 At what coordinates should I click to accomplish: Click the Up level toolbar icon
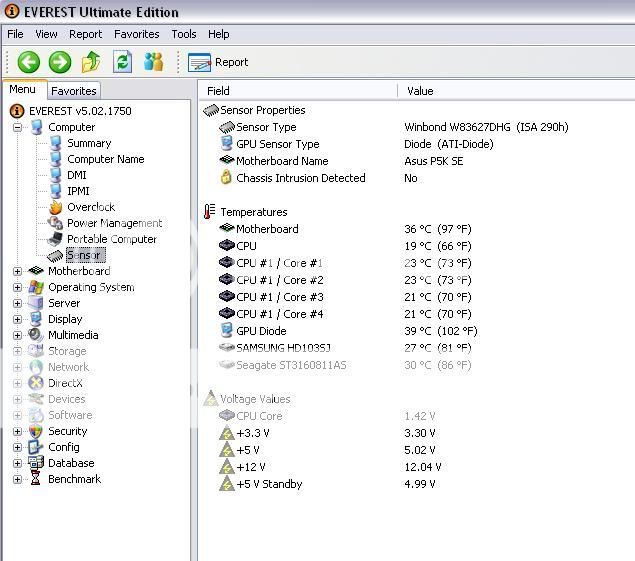click(x=91, y=62)
